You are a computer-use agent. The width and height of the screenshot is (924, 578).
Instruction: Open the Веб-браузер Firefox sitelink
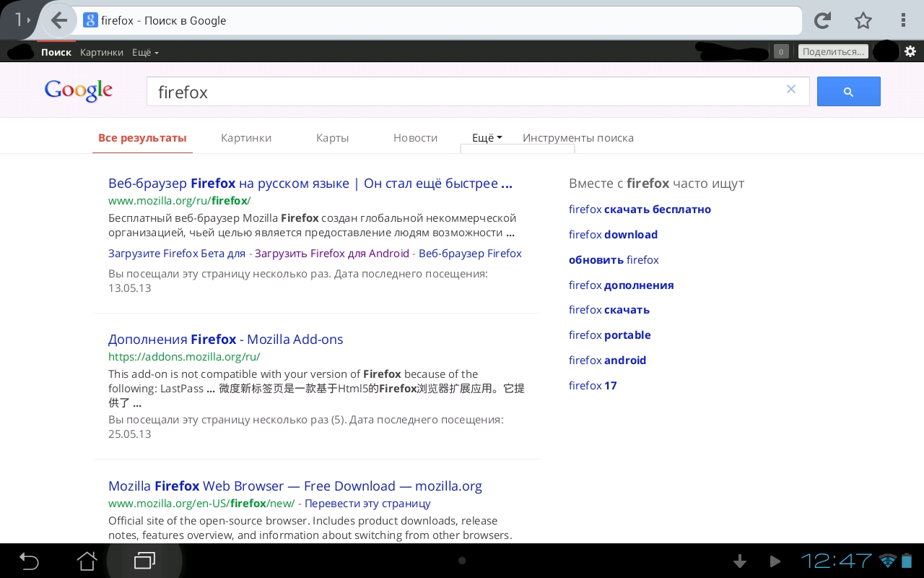(470, 254)
